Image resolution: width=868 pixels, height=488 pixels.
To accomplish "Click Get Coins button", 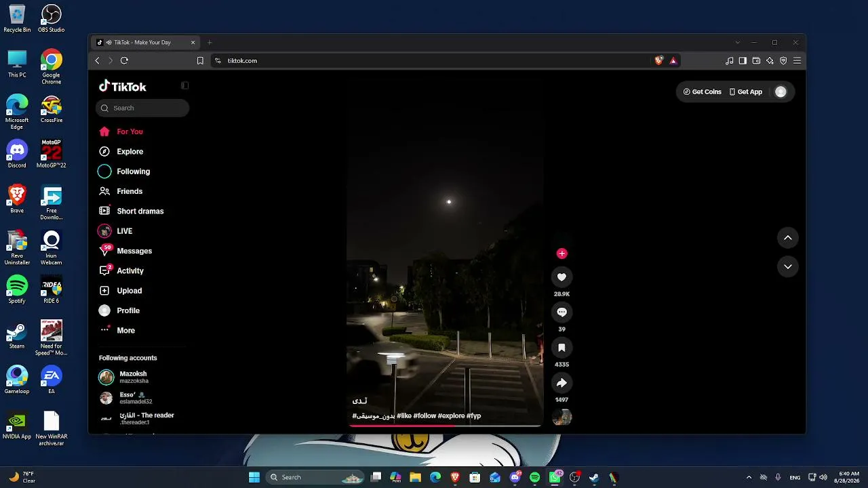I will point(702,91).
